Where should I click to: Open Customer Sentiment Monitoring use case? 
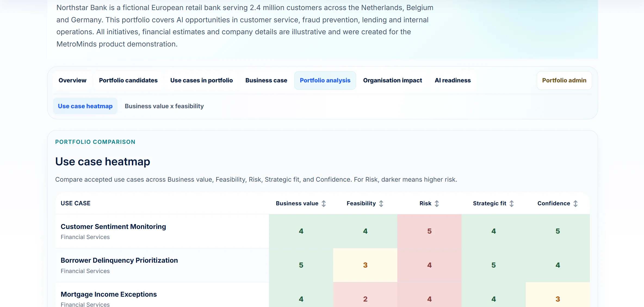coord(113,227)
